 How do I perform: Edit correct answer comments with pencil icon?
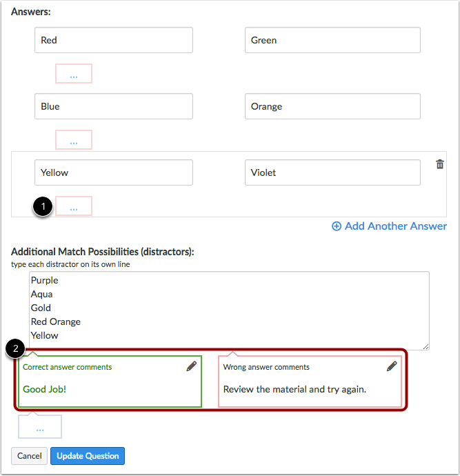[192, 366]
